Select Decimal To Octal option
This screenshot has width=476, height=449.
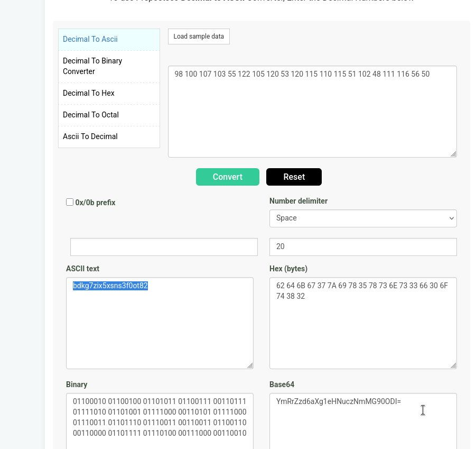tap(109, 115)
